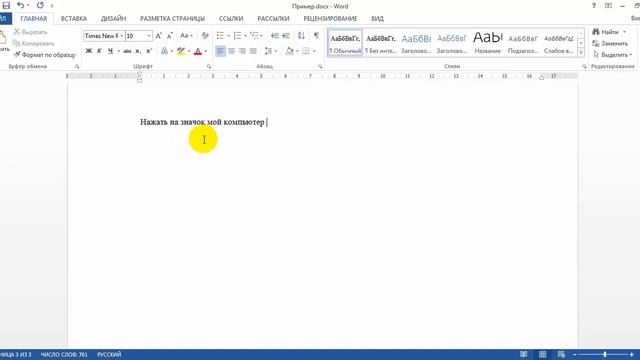
Task: Expand the shading color dropdown arrow
Action: (297, 51)
